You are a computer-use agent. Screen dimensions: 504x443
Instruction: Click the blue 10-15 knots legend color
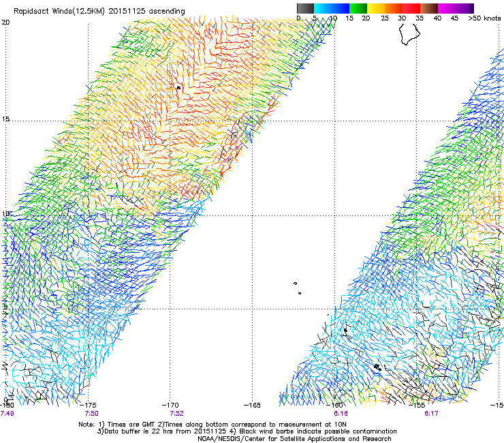pos(341,8)
